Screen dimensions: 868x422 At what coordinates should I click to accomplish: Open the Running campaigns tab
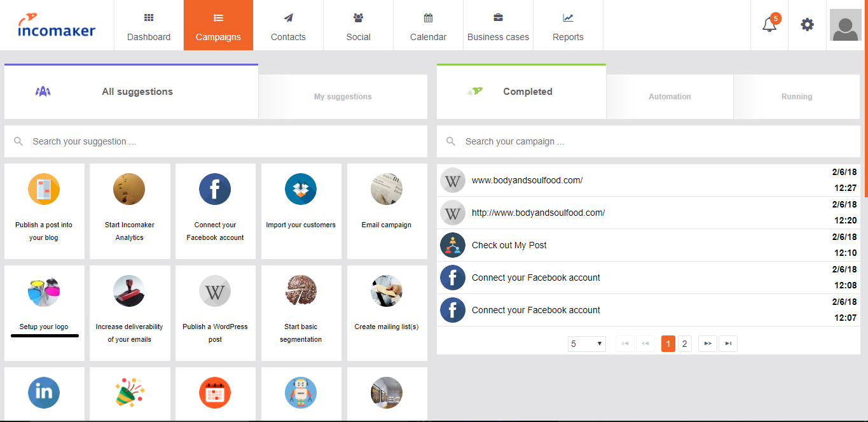coord(796,97)
